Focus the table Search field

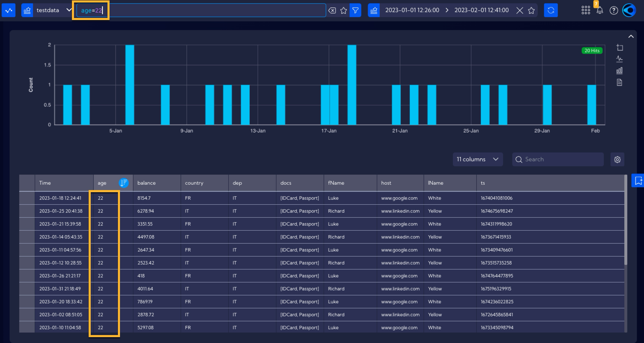click(x=558, y=159)
